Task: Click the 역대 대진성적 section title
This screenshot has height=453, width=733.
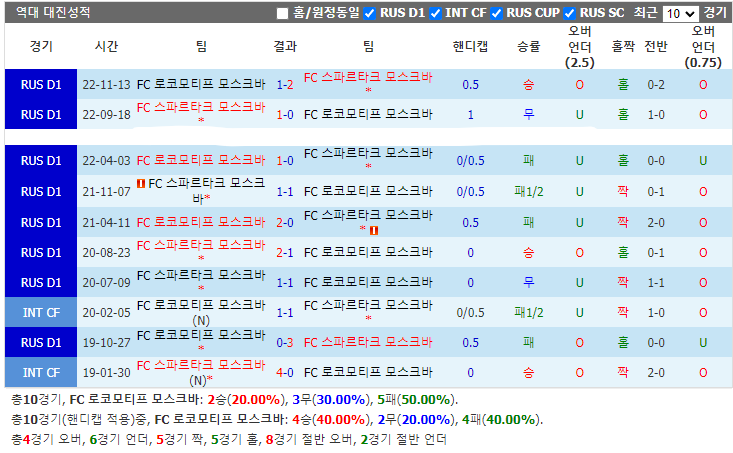Action: 53,12
